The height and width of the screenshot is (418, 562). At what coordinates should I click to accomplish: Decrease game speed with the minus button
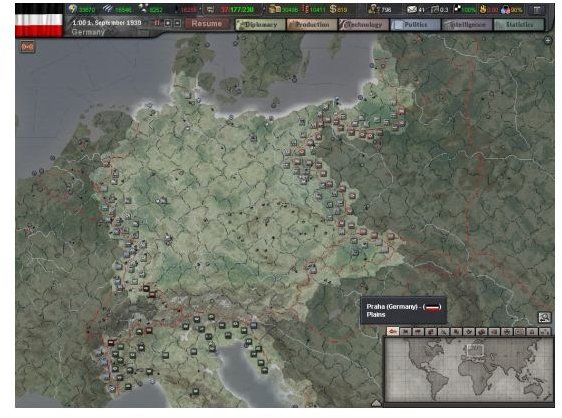[178, 23]
